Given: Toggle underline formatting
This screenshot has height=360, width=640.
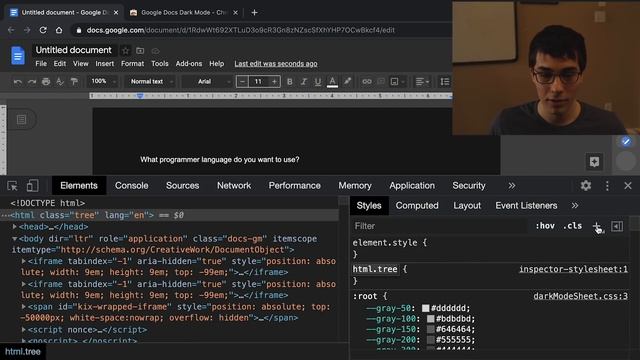Looking at the screenshot, I should (318, 82).
